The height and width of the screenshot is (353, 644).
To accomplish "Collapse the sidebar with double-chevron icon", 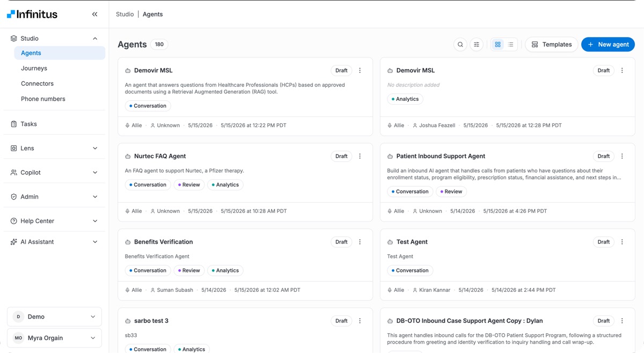I will pyautogui.click(x=94, y=14).
